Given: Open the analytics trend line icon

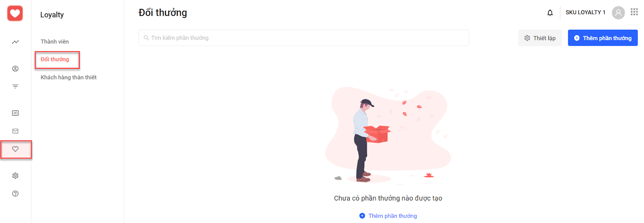Looking at the screenshot, I should pos(15,42).
